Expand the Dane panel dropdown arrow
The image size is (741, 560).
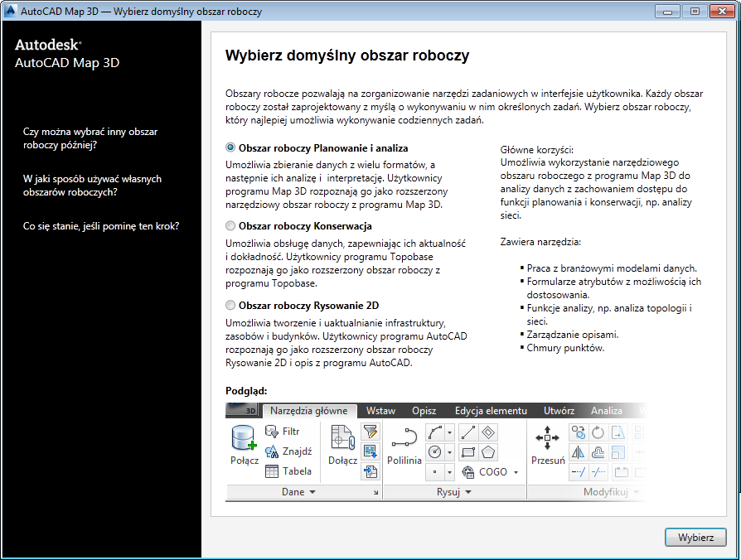[312, 492]
